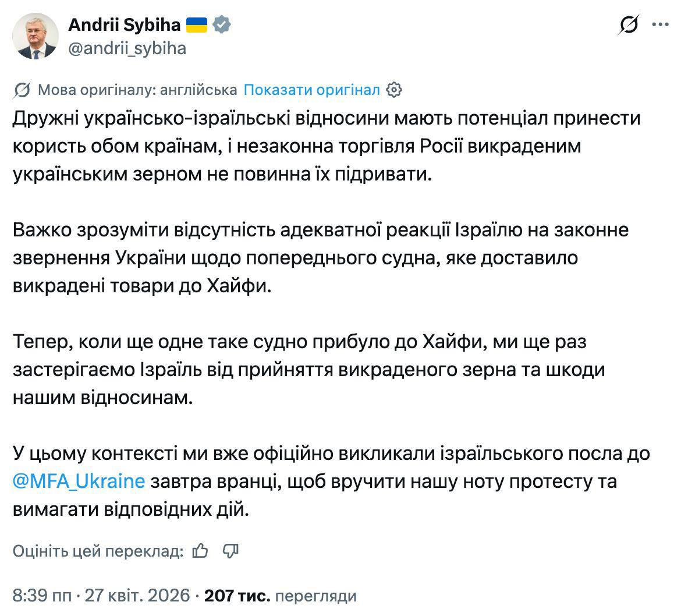Click the "Оцініть цей переклад:" label
The width and height of the screenshot is (681, 616).
pos(98,551)
